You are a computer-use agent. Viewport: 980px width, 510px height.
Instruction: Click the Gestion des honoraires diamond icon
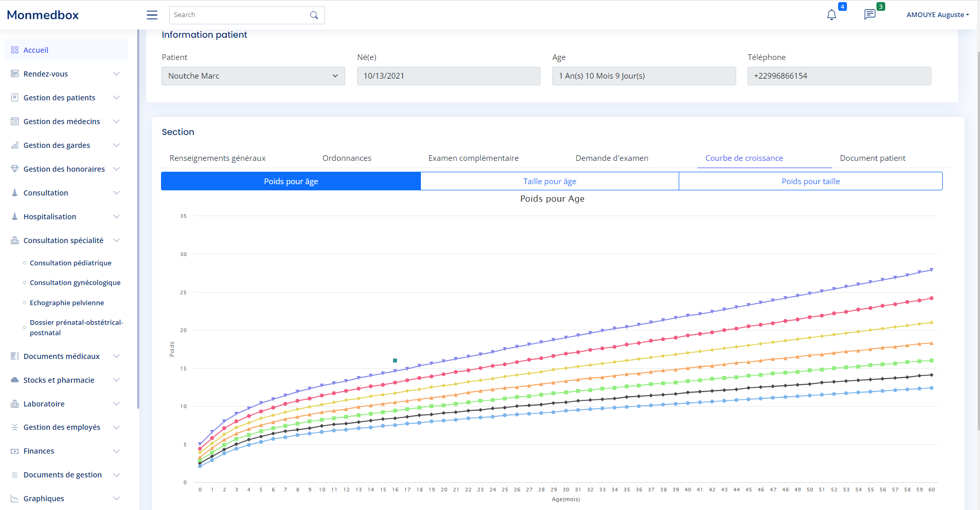(x=14, y=169)
